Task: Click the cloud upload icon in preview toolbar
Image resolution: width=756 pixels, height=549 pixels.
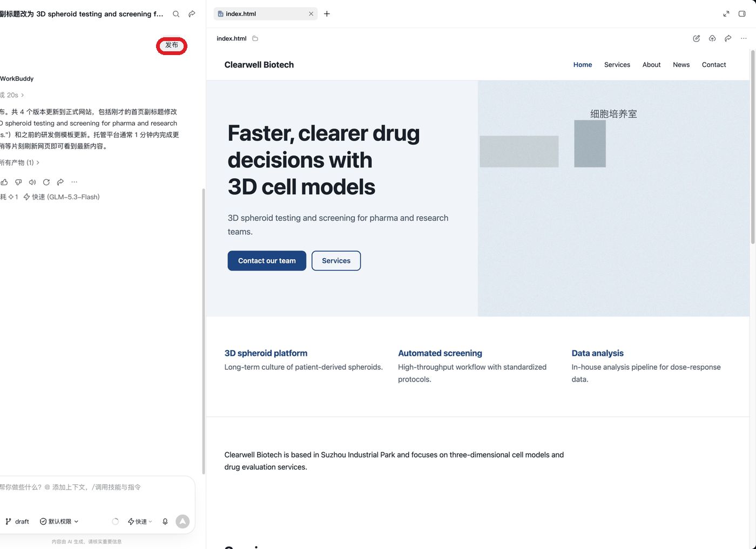Action: pyautogui.click(x=712, y=38)
